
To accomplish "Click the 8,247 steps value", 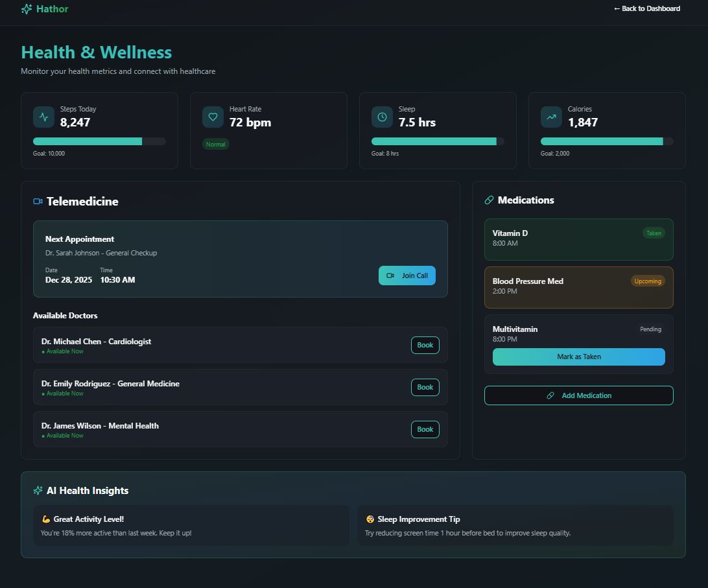I will coord(75,123).
